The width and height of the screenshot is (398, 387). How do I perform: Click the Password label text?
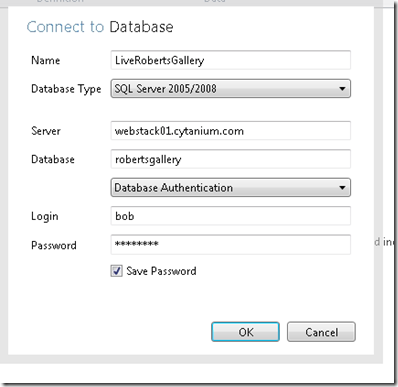click(x=54, y=245)
